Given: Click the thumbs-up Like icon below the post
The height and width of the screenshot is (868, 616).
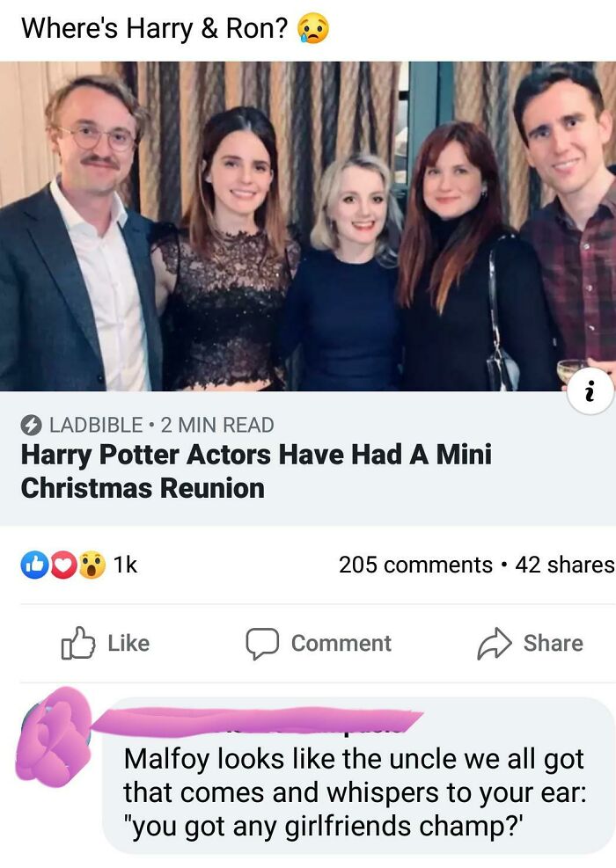Looking at the screenshot, I should point(77,643).
